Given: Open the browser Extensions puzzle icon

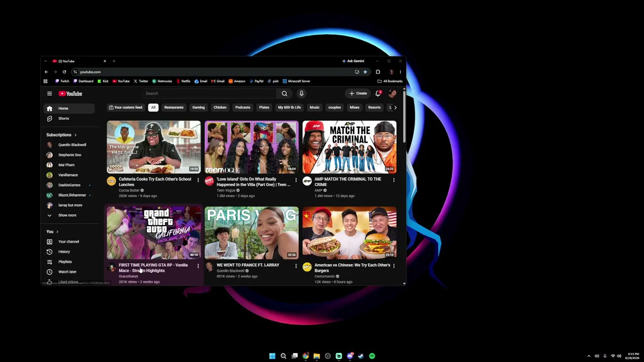Looking at the screenshot, I should [x=378, y=72].
